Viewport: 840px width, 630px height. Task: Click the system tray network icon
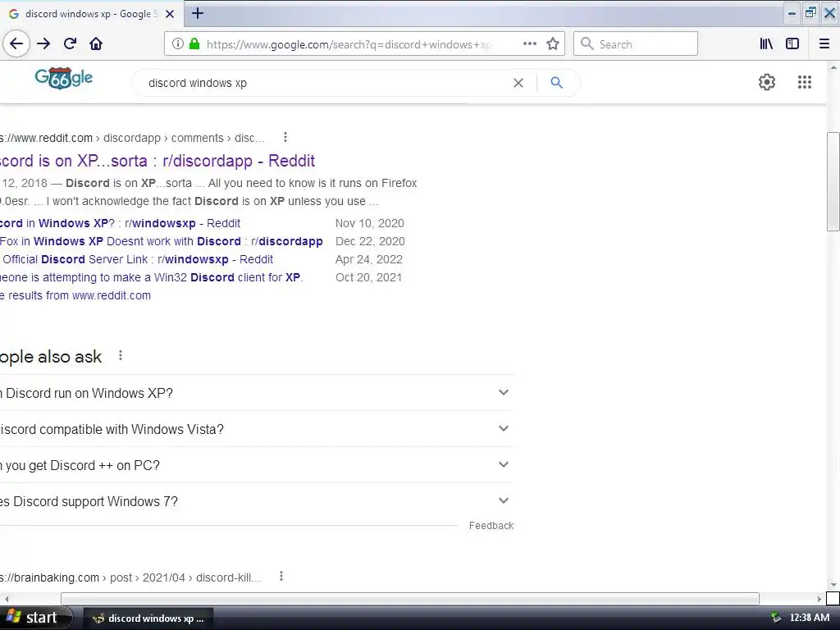tap(776, 618)
